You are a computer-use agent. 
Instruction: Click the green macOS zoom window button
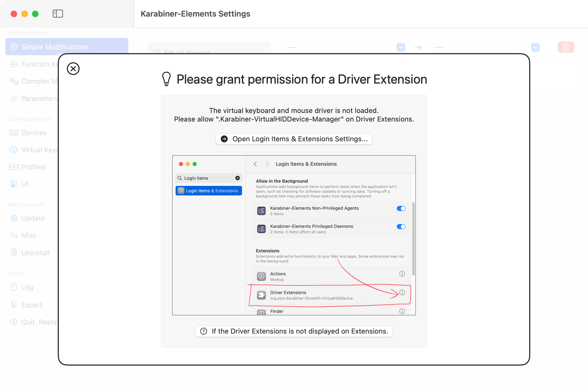[35, 14]
